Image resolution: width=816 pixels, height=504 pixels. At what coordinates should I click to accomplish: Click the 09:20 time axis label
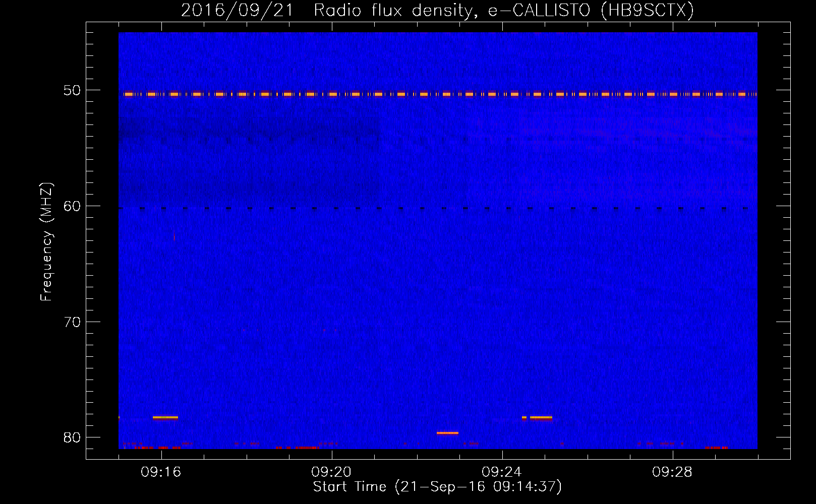pos(331,472)
